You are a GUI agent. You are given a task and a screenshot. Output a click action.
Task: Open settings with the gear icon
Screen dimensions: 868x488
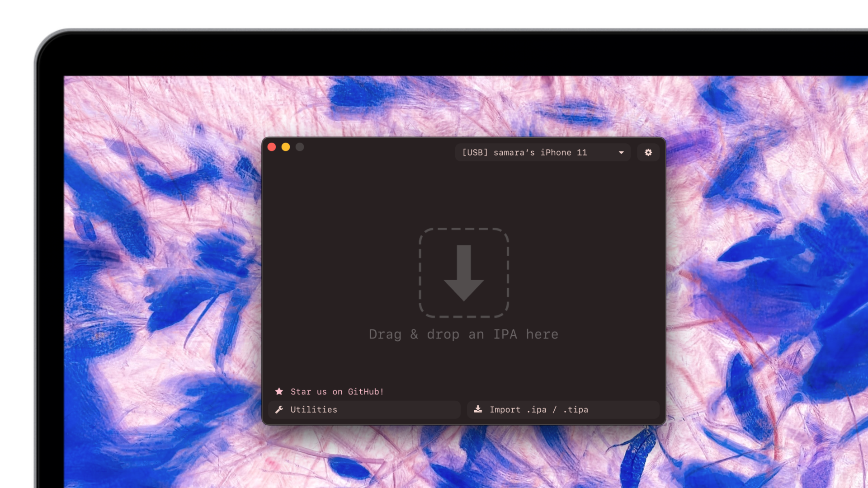[648, 153]
